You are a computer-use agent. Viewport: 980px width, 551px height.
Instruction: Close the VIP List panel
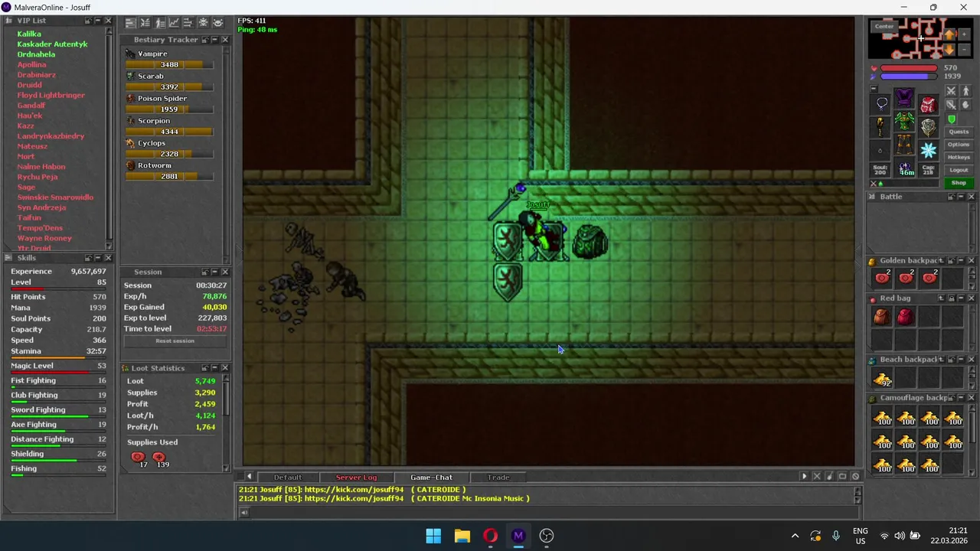point(108,21)
